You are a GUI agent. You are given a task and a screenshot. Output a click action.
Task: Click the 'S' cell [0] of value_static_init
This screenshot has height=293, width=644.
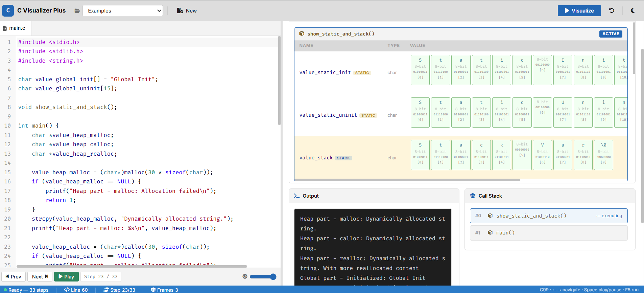[x=420, y=70]
